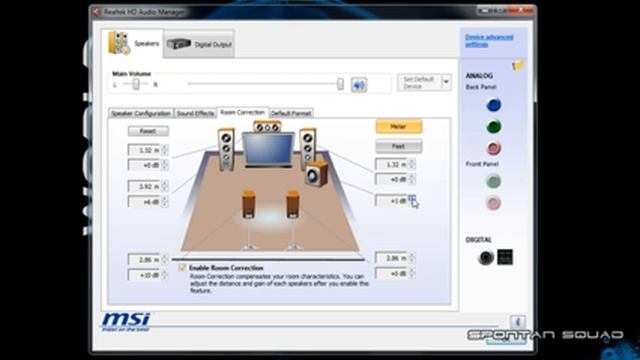The width and height of the screenshot is (640, 360).
Task: Click the round coaxial digital connector icon
Action: (x=486, y=258)
